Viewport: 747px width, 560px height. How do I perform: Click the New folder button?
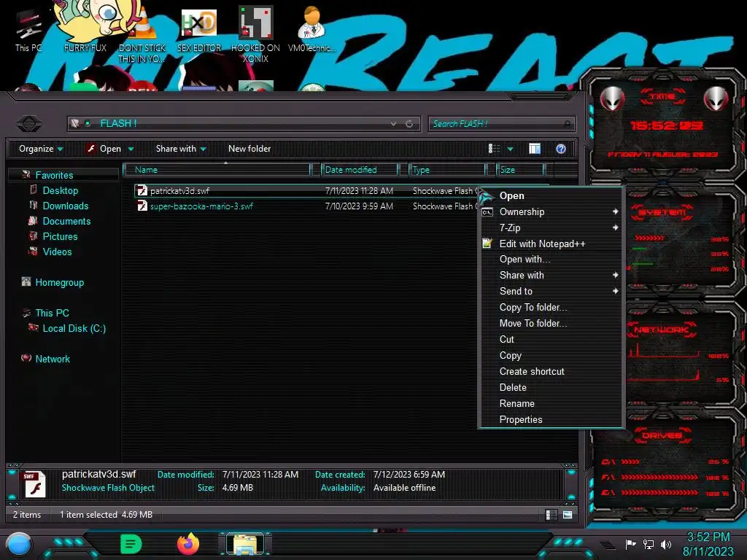(249, 149)
